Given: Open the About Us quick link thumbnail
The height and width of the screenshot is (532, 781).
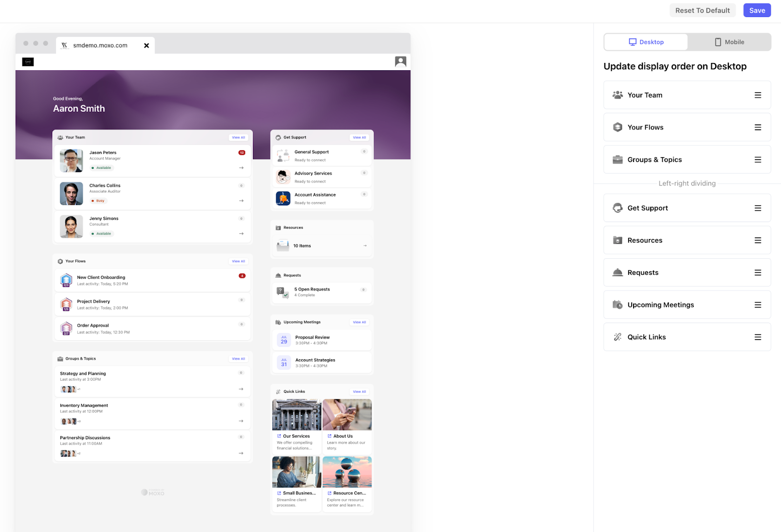Looking at the screenshot, I should click(x=347, y=415).
